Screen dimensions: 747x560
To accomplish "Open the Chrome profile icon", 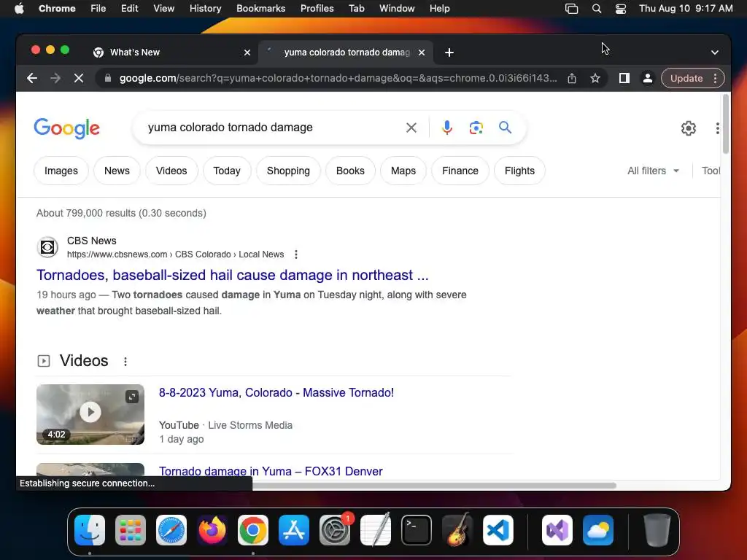I will [x=648, y=78].
